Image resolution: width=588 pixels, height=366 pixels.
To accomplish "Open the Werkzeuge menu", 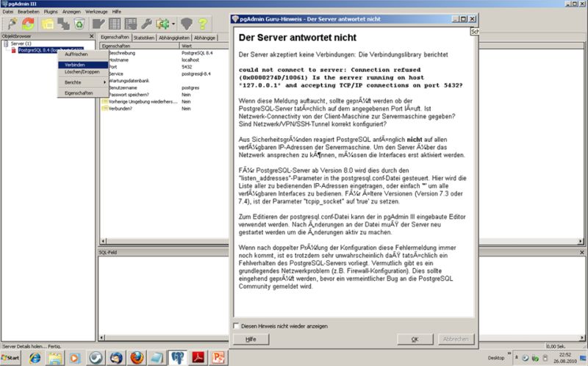I will (96, 12).
